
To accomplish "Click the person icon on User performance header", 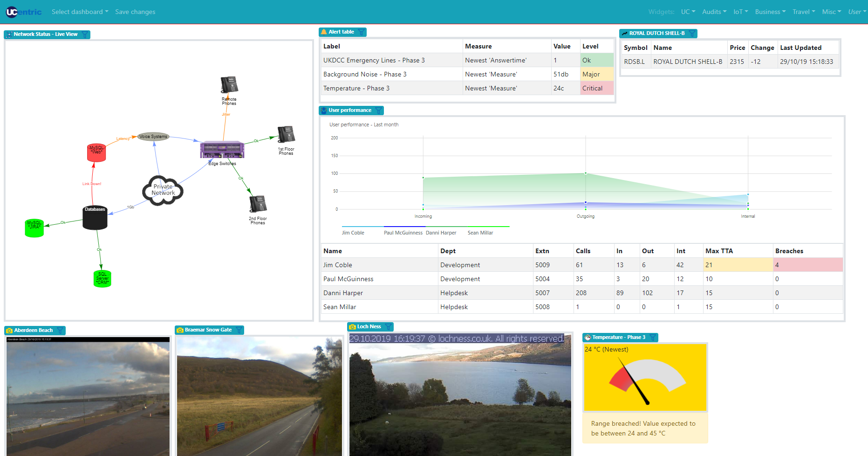I will coord(323,110).
